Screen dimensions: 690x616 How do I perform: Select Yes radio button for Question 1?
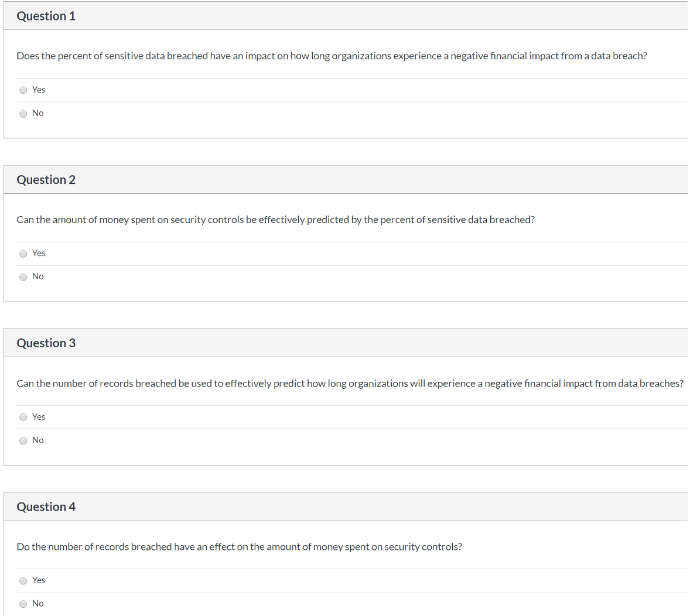(x=23, y=90)
